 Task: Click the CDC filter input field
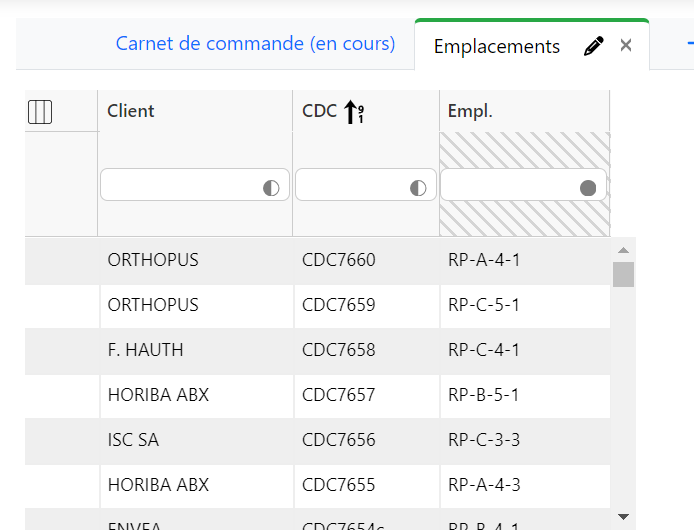[x=351, y=186]
